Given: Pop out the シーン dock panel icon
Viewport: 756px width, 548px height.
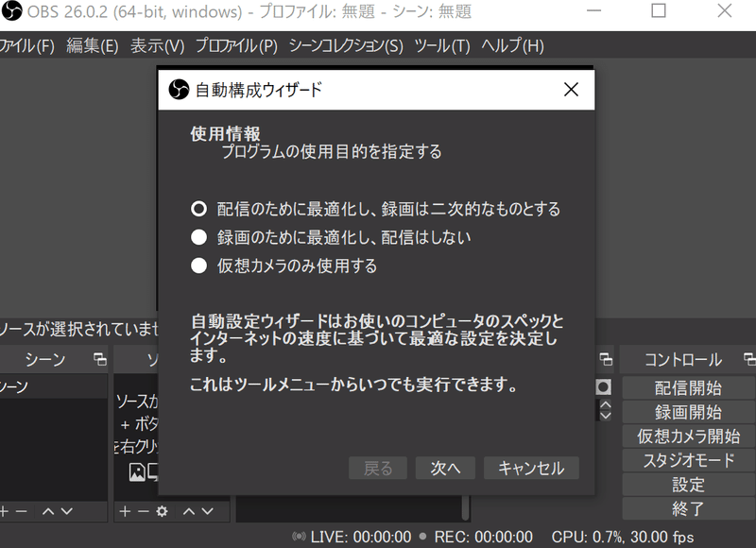Looking at the screenshot, I should click(x=100, y=359).
